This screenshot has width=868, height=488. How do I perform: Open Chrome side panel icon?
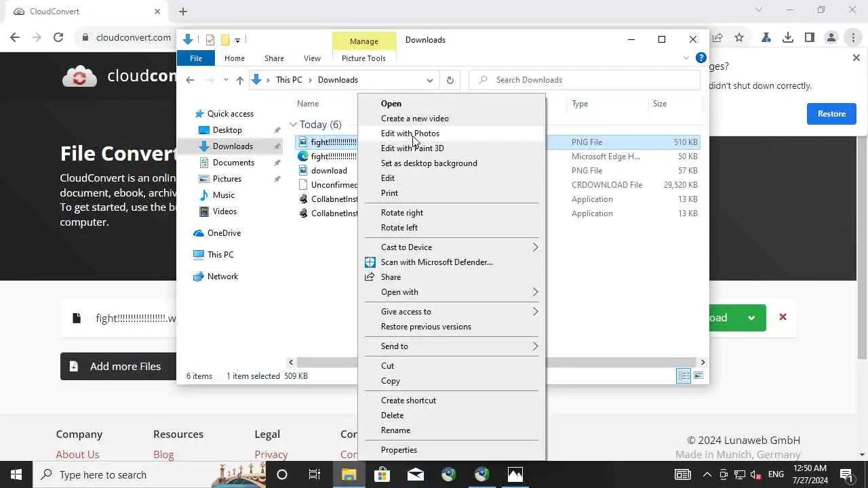point(810,38)
